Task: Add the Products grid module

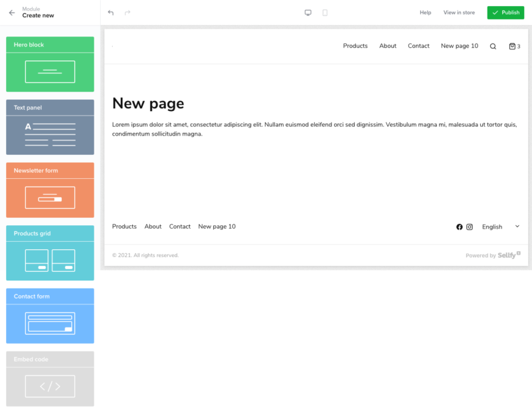Action: pos(50,253)
